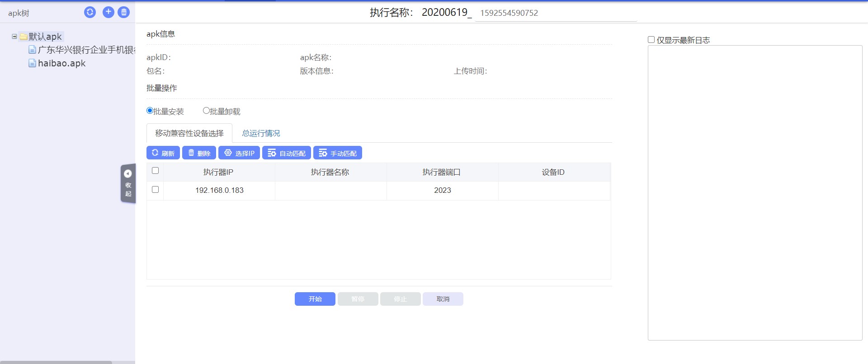Toggle the select-all checkbox in table header
Screen dimensions: 868x364
pos(156,171)
